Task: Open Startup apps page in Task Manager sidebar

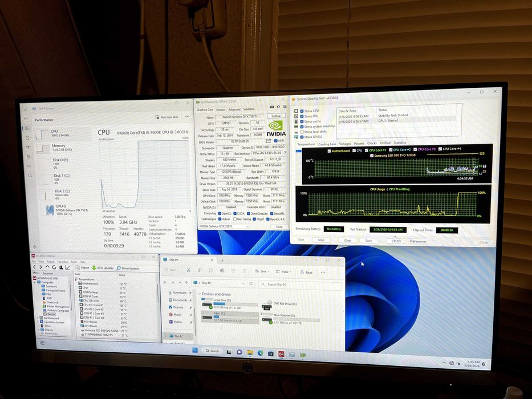Action: click(28, 147)
